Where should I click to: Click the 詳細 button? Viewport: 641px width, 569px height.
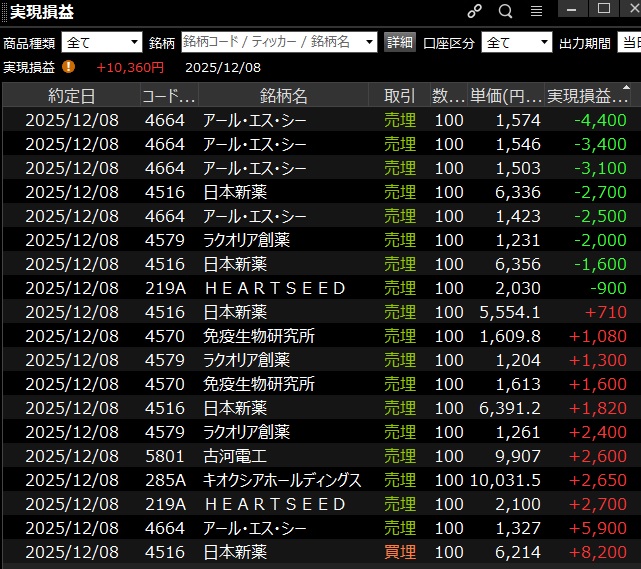[x=400, y=43]
